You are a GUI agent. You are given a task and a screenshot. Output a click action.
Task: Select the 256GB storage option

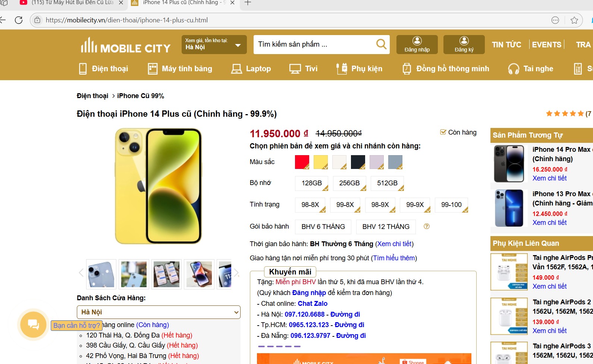[x=349, y=183]
